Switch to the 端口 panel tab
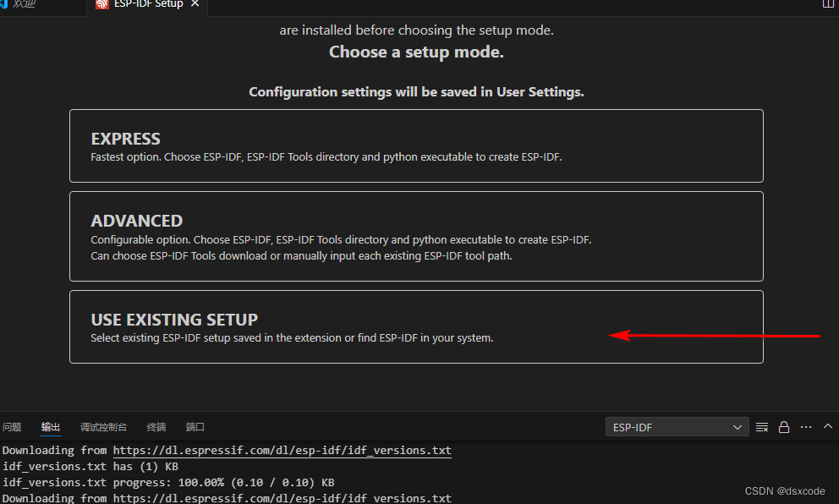Screen dimensions: 839x504 click(195, 427)
